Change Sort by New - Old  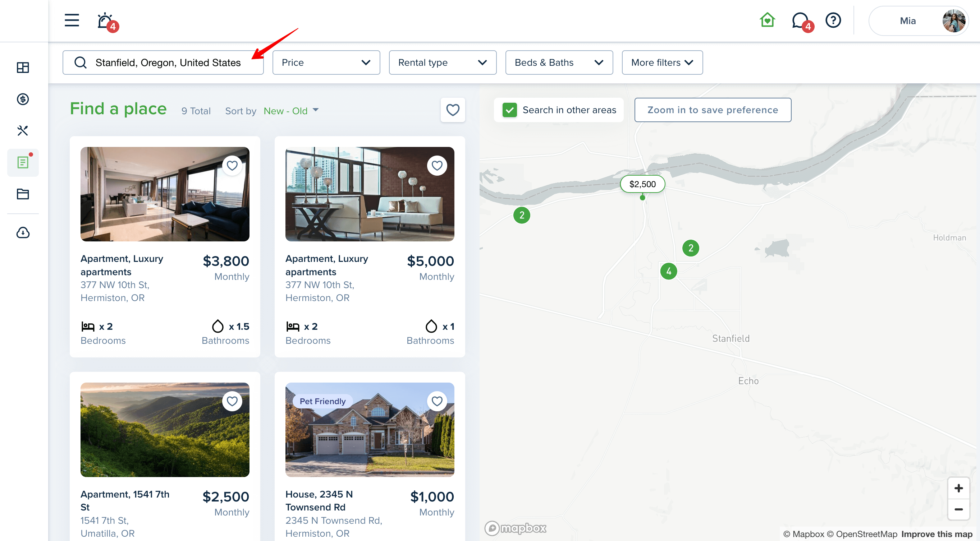pos(291,111)
